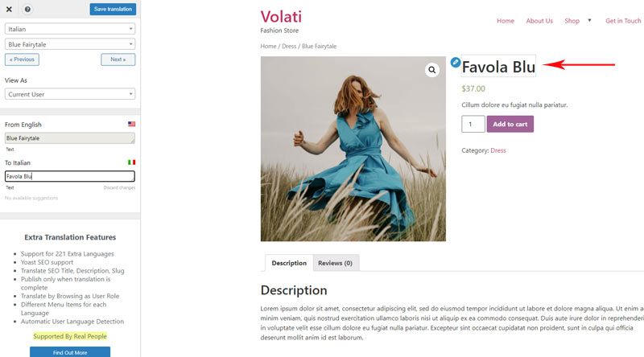Viewport: 644px width, 357px height.
Task: Click the Add to cart button
Action: coord(510,124)
